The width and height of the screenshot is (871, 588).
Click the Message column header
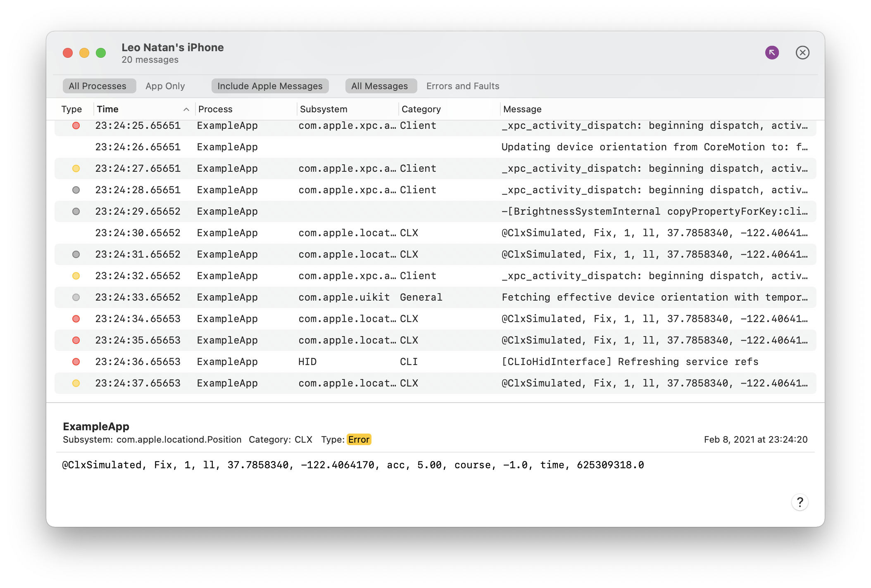point(522,109)
